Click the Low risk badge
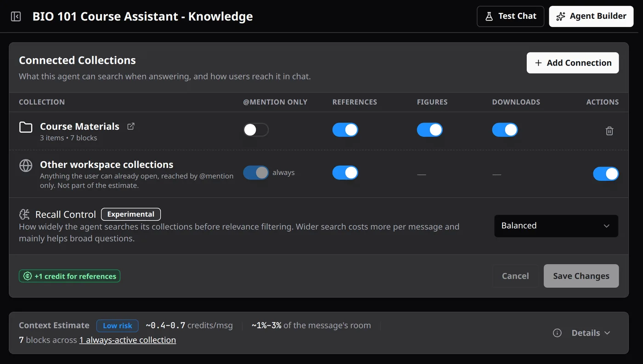Screen dimensions: 643x364 coord(118,325)
